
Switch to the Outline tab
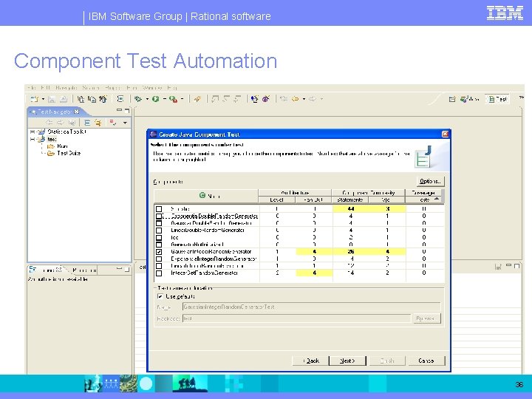click(45, 270)
